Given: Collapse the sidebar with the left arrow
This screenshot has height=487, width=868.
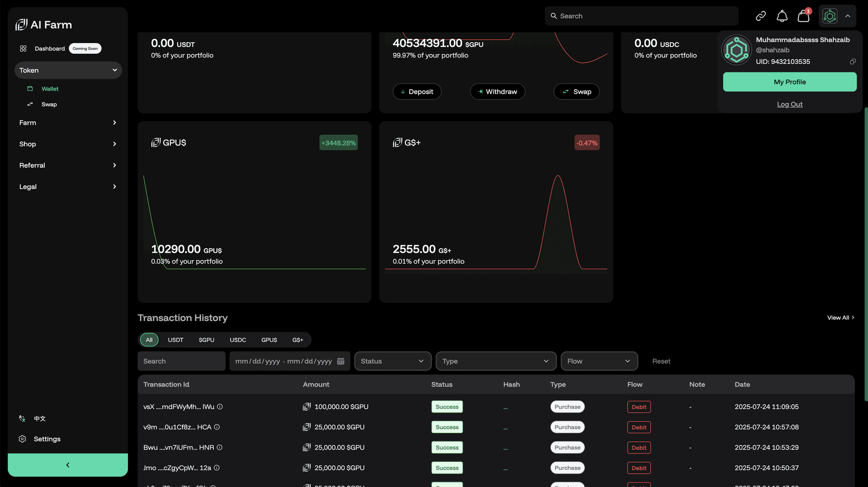Looking at the screenshot, I should (68, 465).
